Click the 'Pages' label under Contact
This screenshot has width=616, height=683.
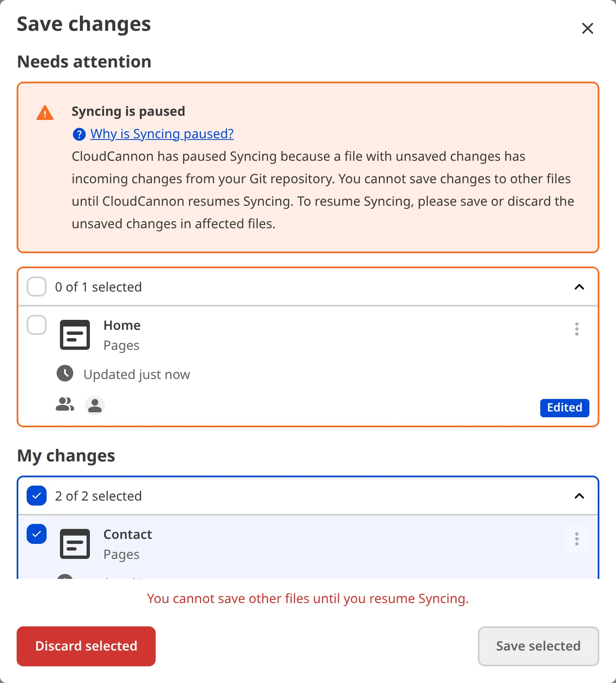(121, 555)
